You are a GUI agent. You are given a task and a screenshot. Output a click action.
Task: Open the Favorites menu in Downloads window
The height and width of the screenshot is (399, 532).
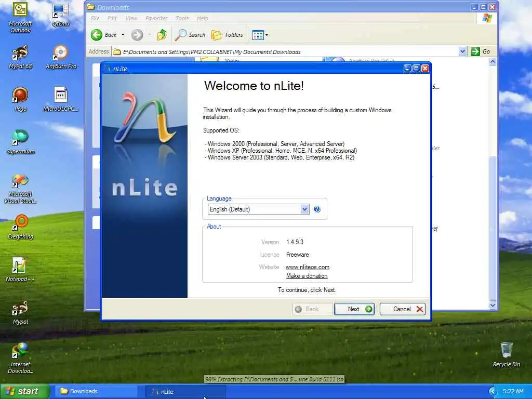click(156, 18)
